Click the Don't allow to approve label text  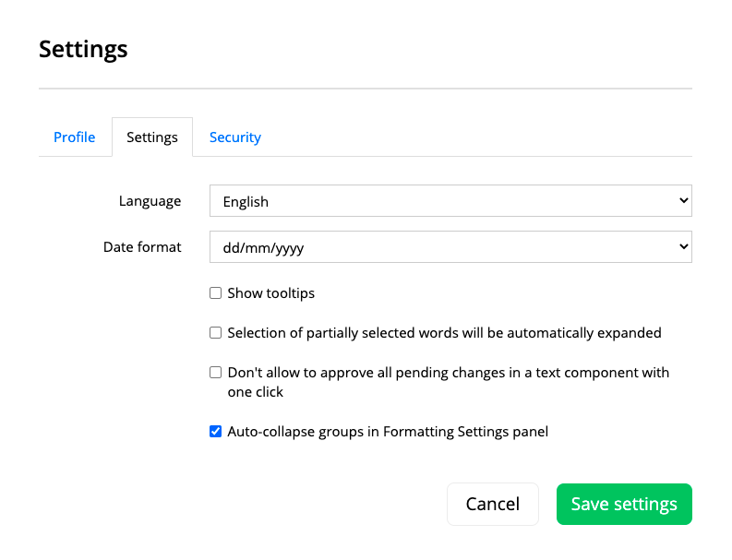[x=449, y=382]
